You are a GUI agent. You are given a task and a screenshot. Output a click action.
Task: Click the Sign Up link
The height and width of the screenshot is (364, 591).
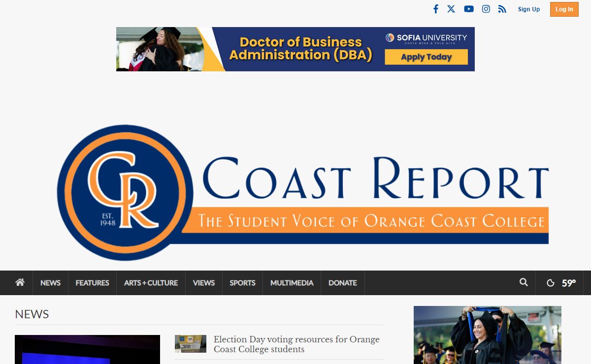[x=529, y=9]
